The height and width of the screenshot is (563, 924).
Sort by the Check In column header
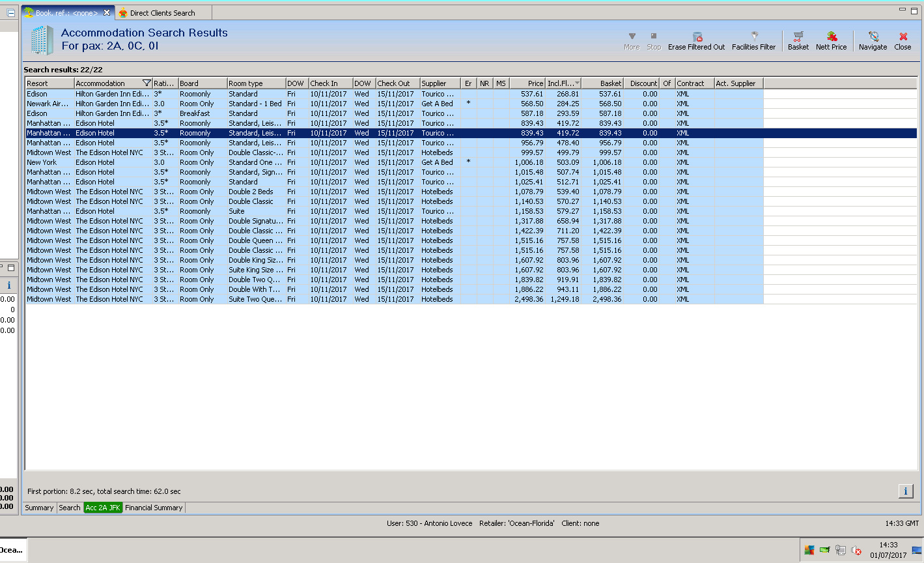pos(331,83)
